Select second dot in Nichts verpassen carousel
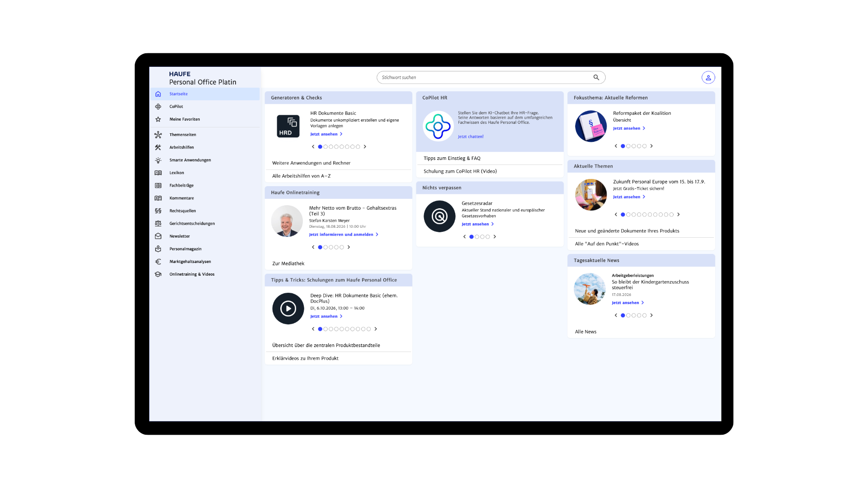 (x=477, y=237)
